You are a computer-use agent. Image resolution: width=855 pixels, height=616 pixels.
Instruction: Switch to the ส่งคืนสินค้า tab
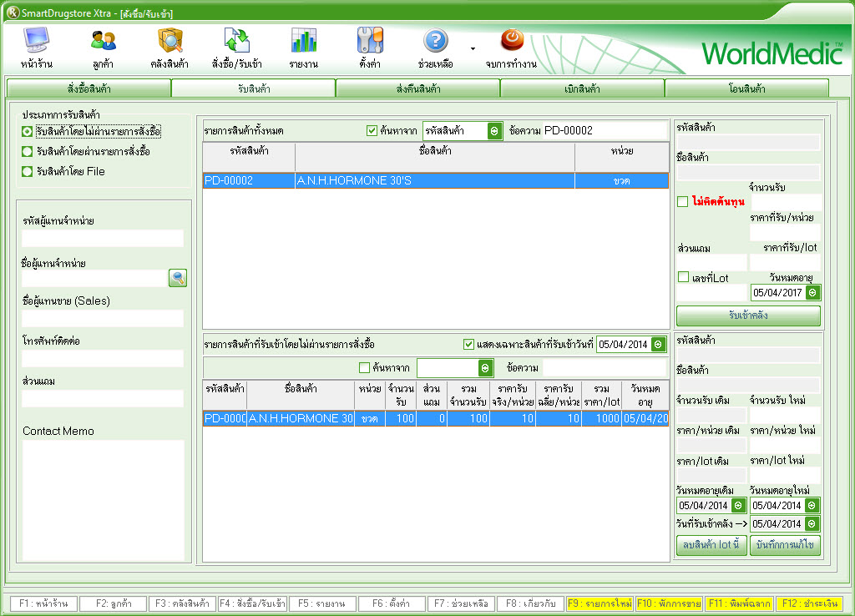(417, 88)
